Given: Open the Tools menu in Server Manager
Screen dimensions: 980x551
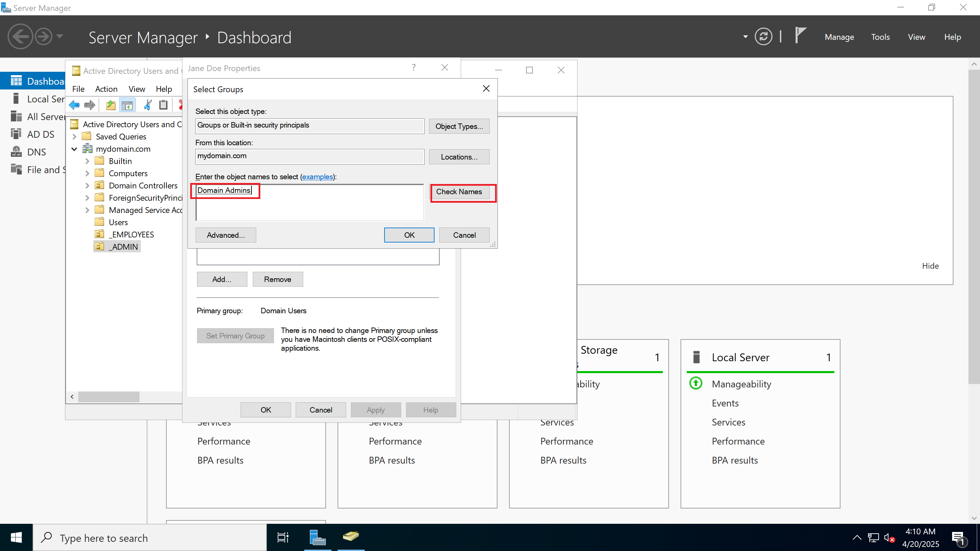Looking at the screenshot, I should tap(880, 37).
